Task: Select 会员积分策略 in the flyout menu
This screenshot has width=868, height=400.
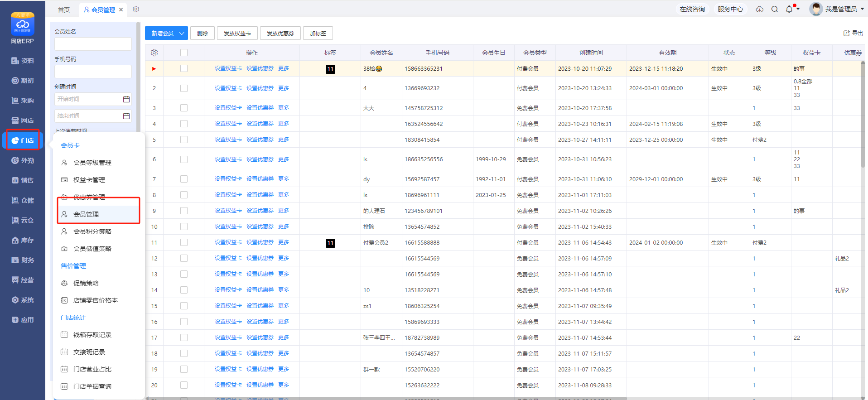Action: [92, 231]
